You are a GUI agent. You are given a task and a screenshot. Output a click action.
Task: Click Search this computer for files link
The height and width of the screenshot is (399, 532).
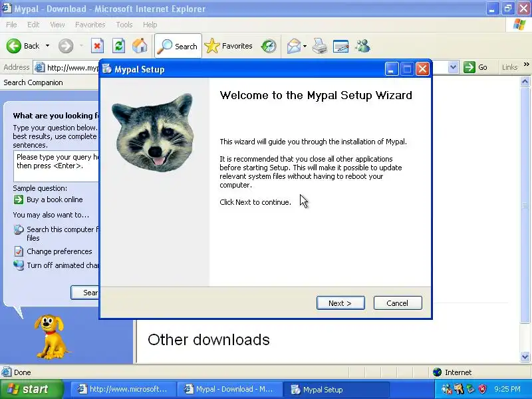point(63,234)
